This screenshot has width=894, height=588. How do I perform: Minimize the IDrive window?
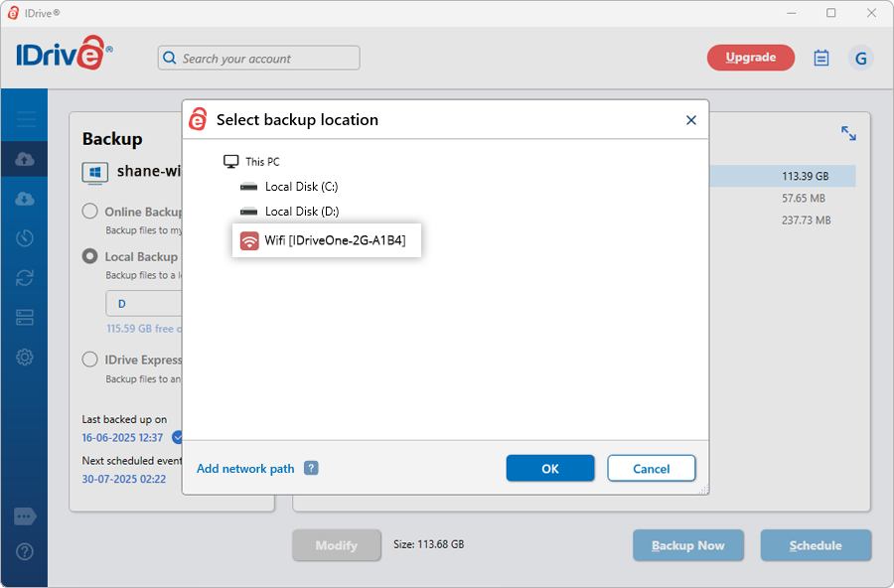tap(792, 13)
